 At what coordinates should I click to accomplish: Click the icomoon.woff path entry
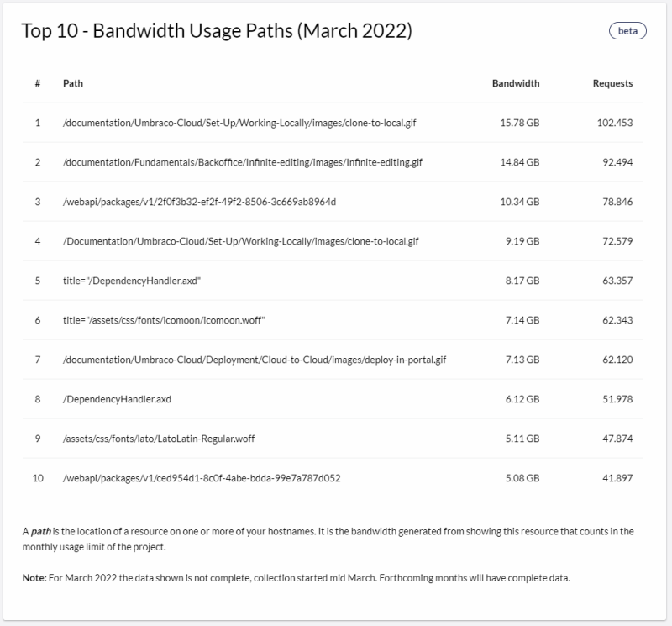click(165, 320)
